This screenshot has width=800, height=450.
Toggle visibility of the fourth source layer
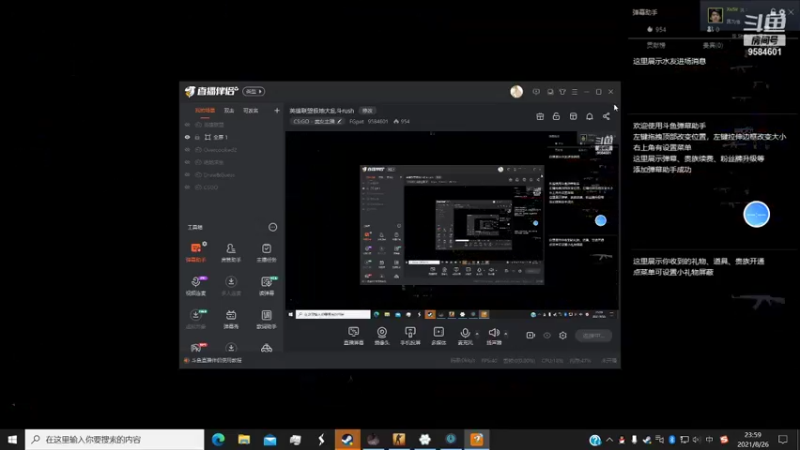point(187,162)
